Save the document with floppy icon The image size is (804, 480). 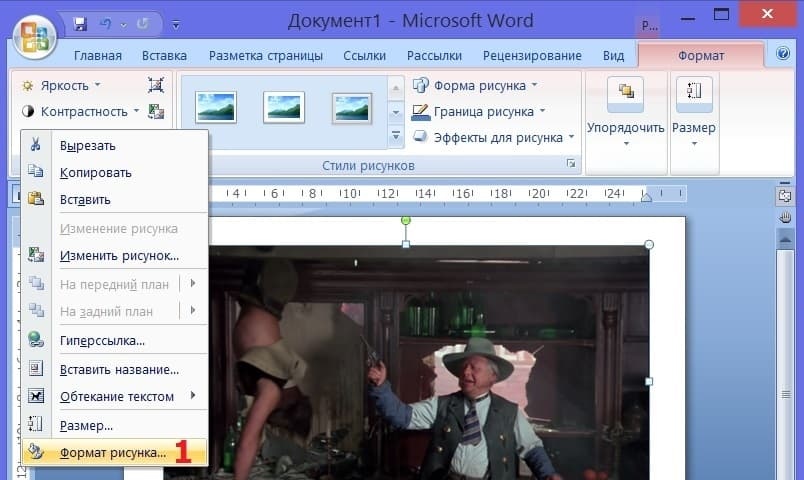(80, 24)
